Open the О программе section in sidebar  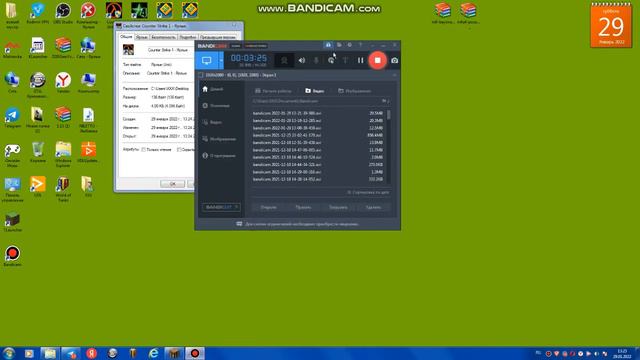click(x=220, y=156)
